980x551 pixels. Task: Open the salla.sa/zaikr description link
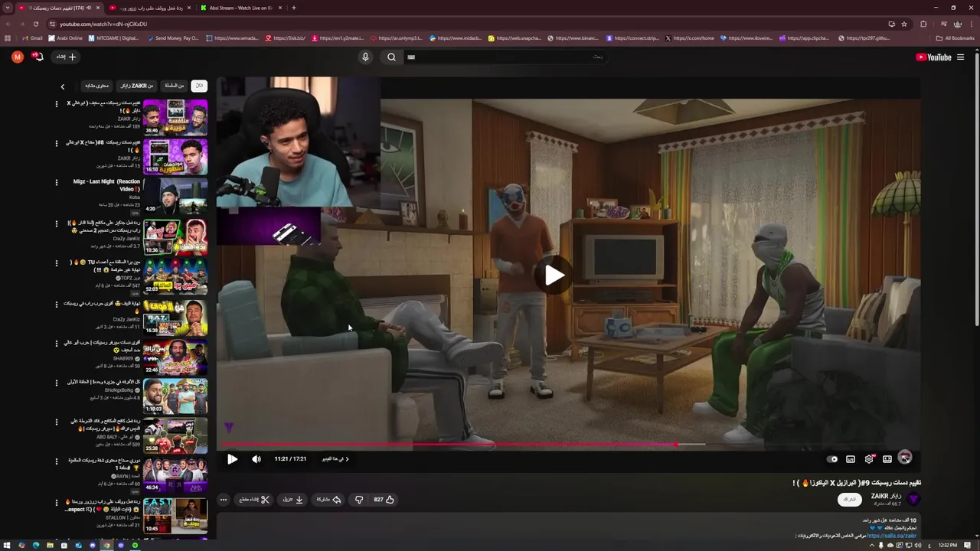tap(892, 536)
